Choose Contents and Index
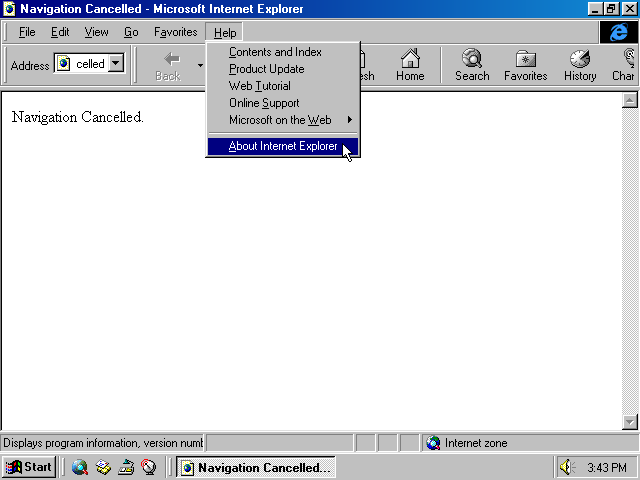 pos(283,52)
